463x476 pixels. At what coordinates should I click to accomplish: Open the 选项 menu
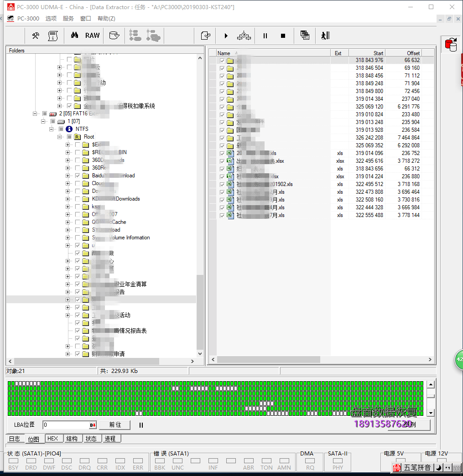pyautogui.click(x=51, y=19)
